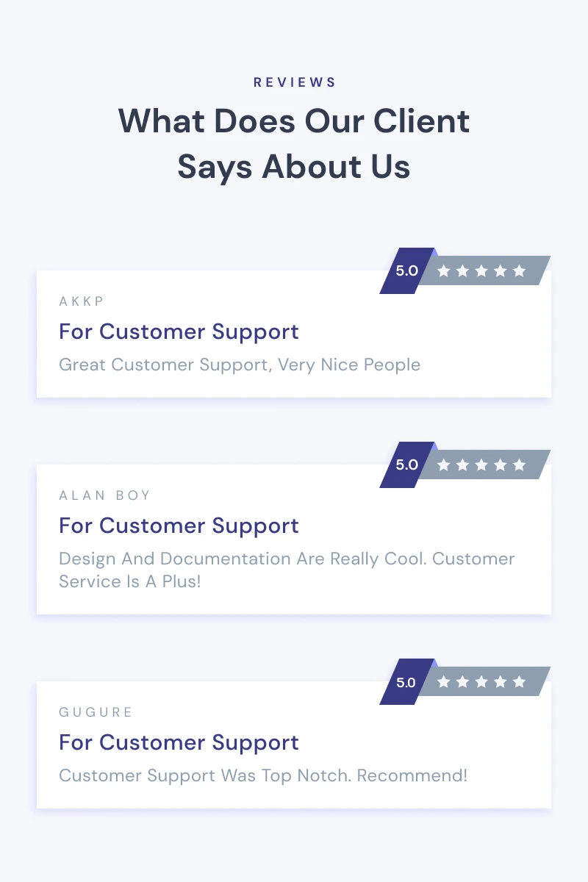
Task: Click the second star in Gugure's rating
Action: click(462, 681)
